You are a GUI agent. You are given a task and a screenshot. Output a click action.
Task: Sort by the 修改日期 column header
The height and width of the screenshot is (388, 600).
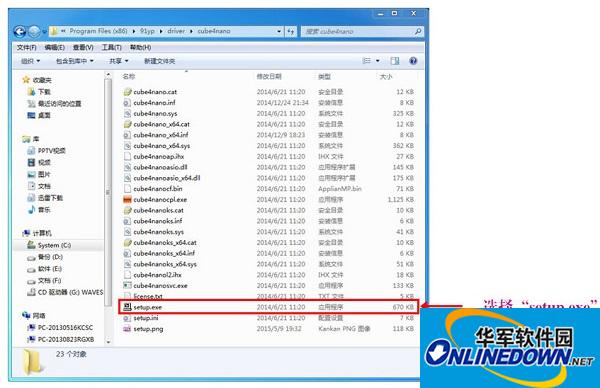click(269, 77)
